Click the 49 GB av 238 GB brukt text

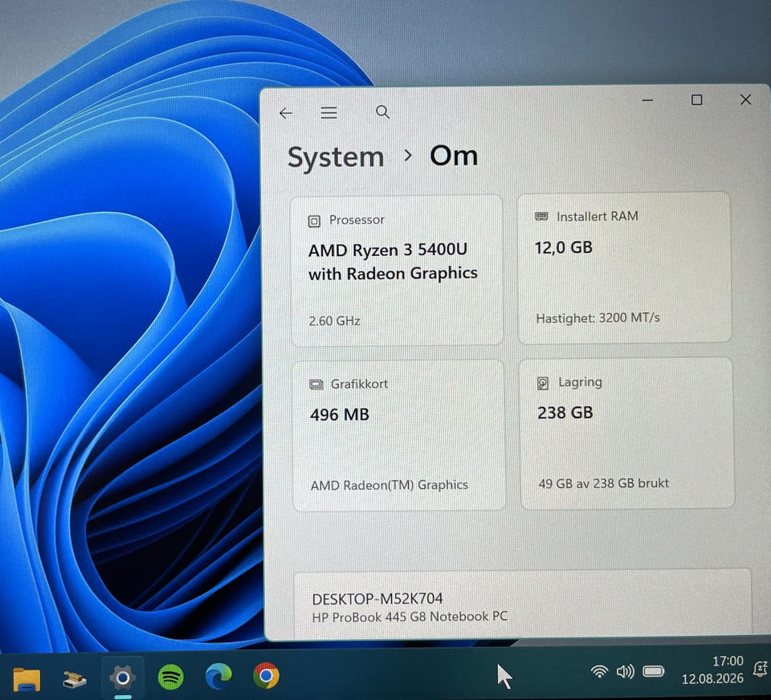coord(603,483)
